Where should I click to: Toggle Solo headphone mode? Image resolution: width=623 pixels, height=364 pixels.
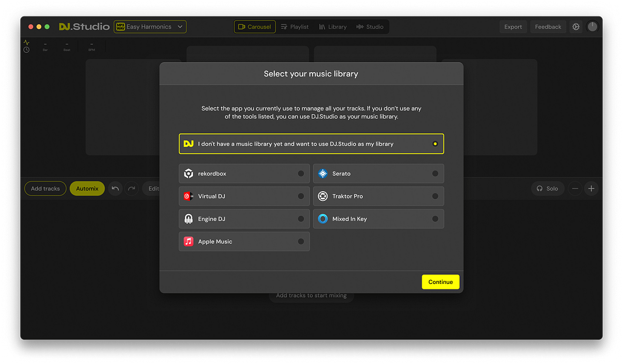click(547, 189)
